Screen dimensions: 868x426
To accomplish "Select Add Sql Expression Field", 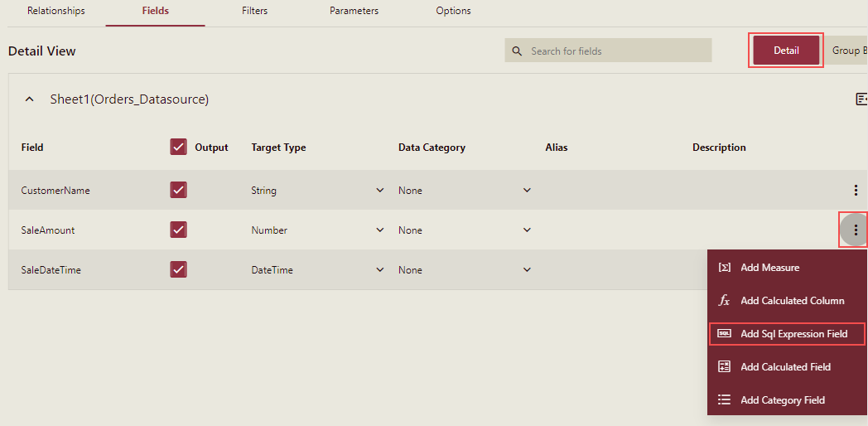I will pos(787,334).
